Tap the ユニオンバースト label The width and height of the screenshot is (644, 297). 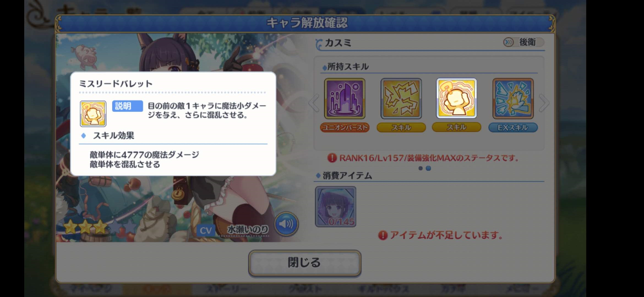[345, 127]
